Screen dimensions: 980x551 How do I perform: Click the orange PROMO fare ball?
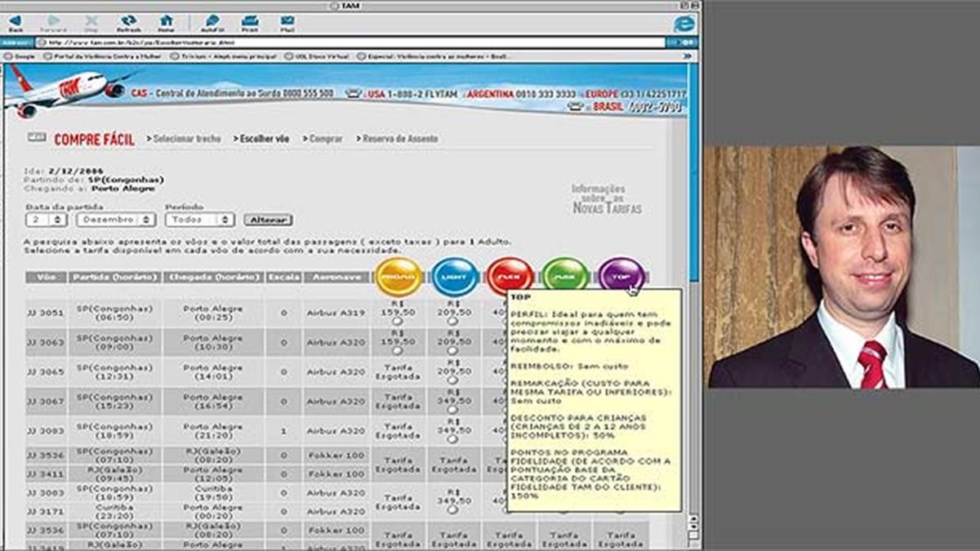coord(399,278)
